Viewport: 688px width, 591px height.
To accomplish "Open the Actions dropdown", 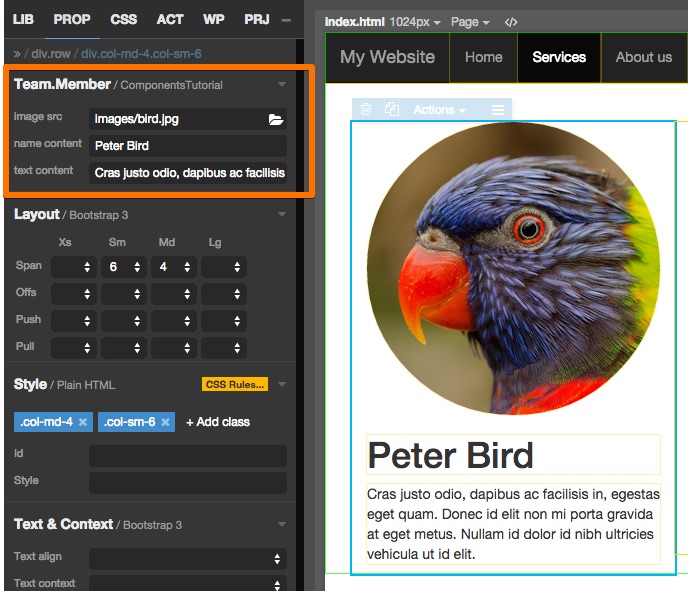I will click(x=439, y=110).
